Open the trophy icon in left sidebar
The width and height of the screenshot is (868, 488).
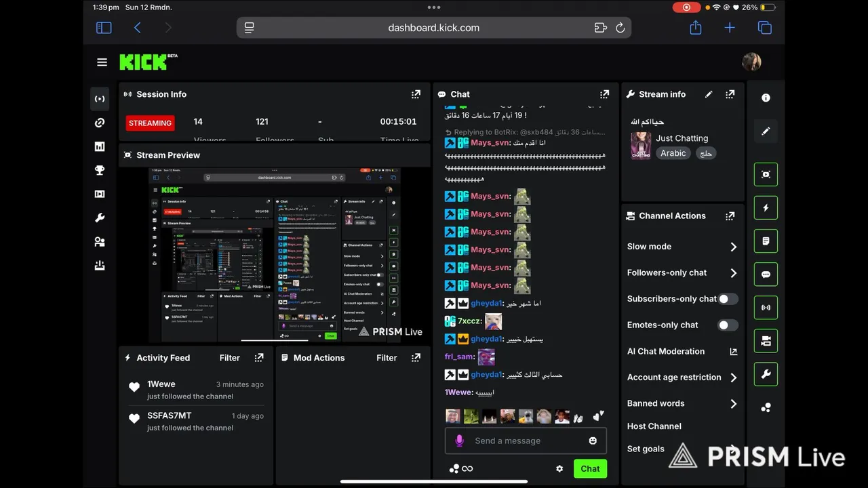tap(100, 170)
